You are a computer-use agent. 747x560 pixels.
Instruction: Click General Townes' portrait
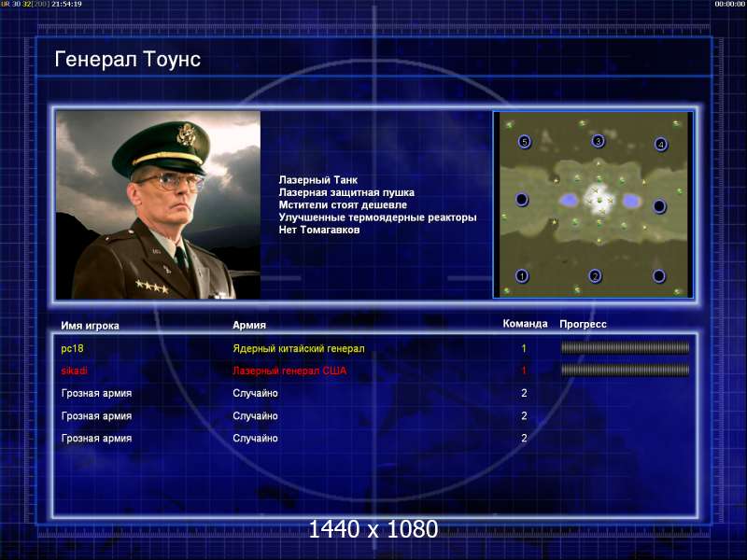coord(158,204)
